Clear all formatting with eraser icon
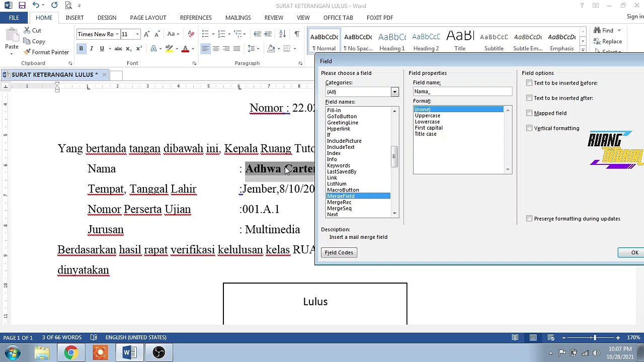Screen dimensions: 644x362 click(x=191, y=34)
